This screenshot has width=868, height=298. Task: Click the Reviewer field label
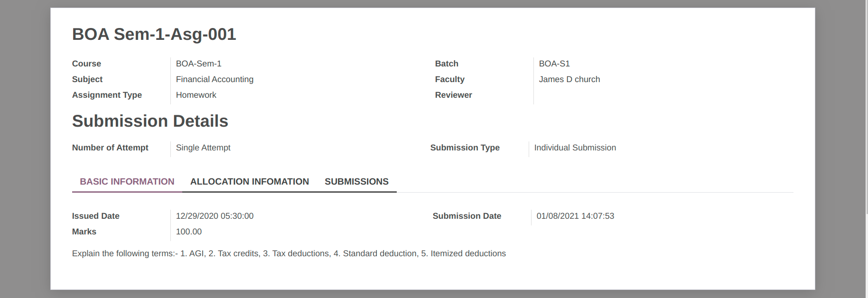453,95
